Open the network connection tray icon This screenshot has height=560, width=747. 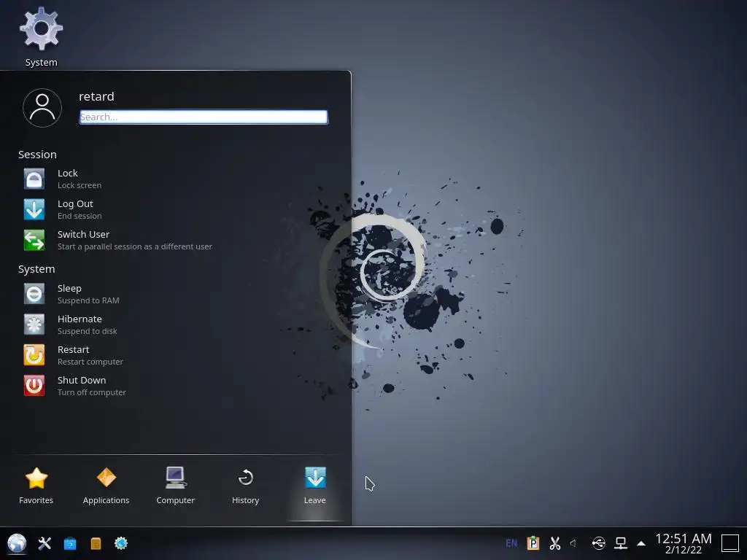pyautogui.click(x=621, y=543)
